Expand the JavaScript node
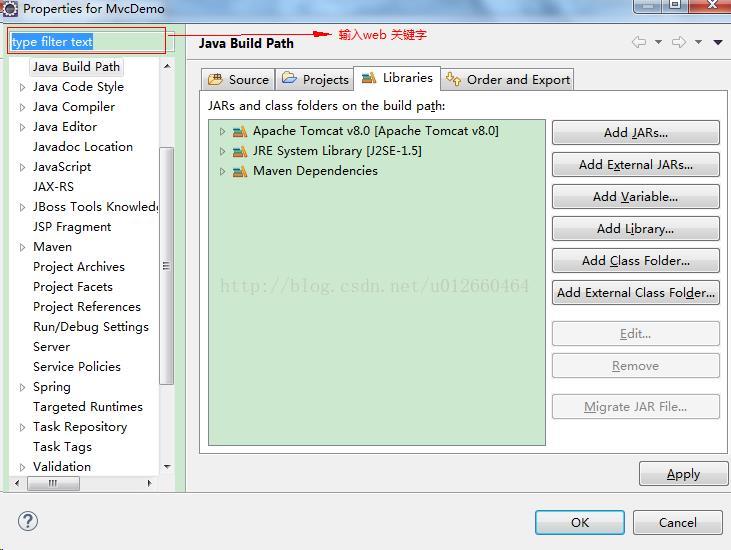The height and width of the screenshot is (550, 731). pos(22,167)
